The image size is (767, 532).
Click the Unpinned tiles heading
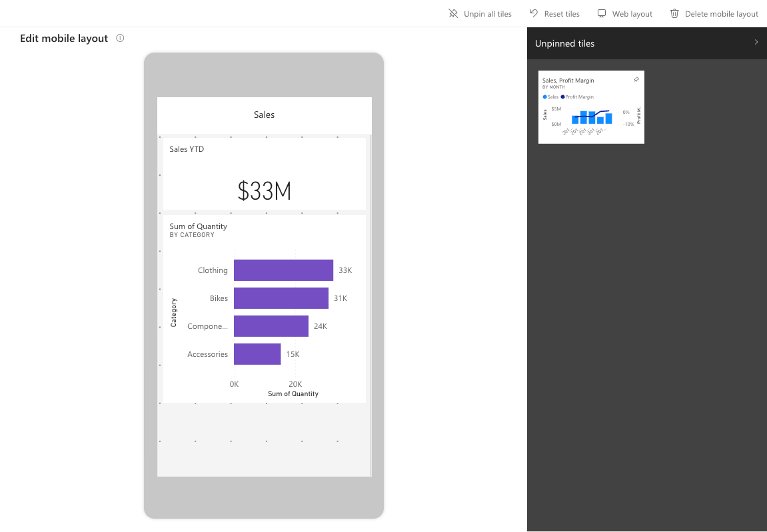click(x=564, y=43)
